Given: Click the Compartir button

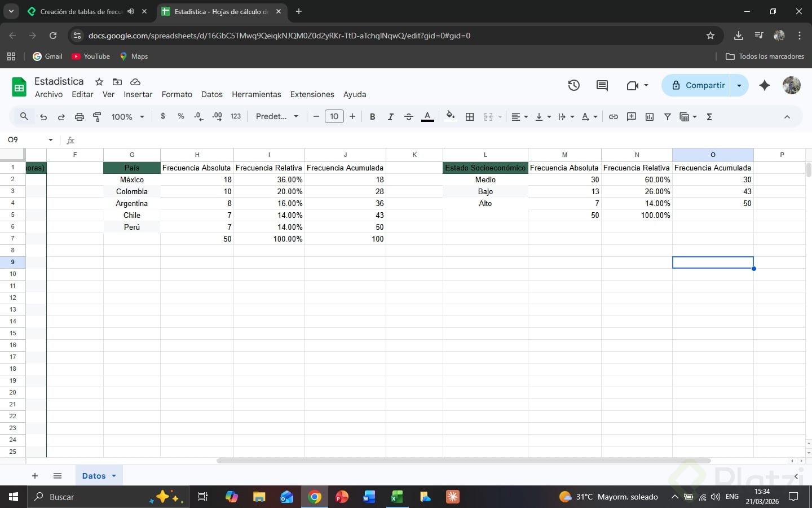Looking at the screenshot, I should pyautogui.click(x=697, y=85).
